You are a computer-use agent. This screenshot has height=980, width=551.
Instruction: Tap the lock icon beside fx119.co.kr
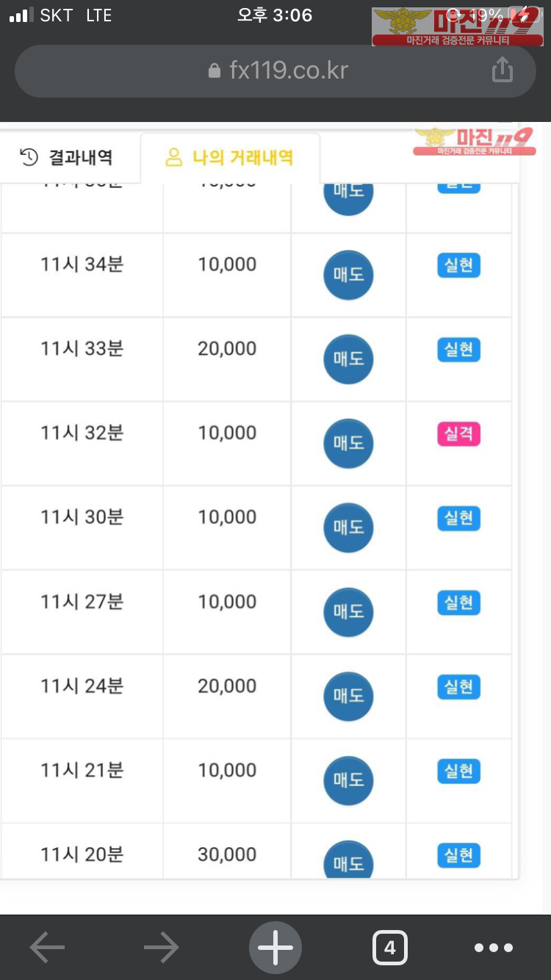[x=215, y=71]
